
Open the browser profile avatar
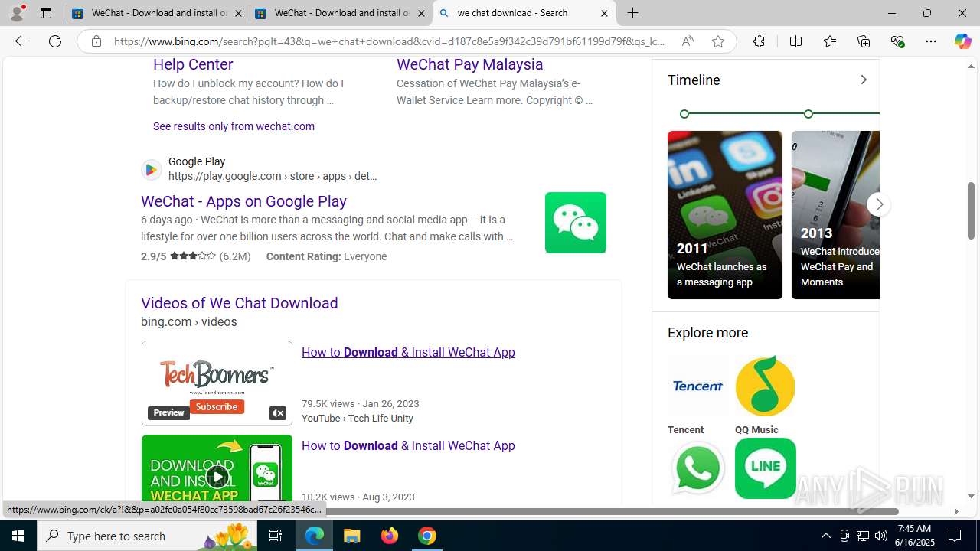[x=17, y=13]
